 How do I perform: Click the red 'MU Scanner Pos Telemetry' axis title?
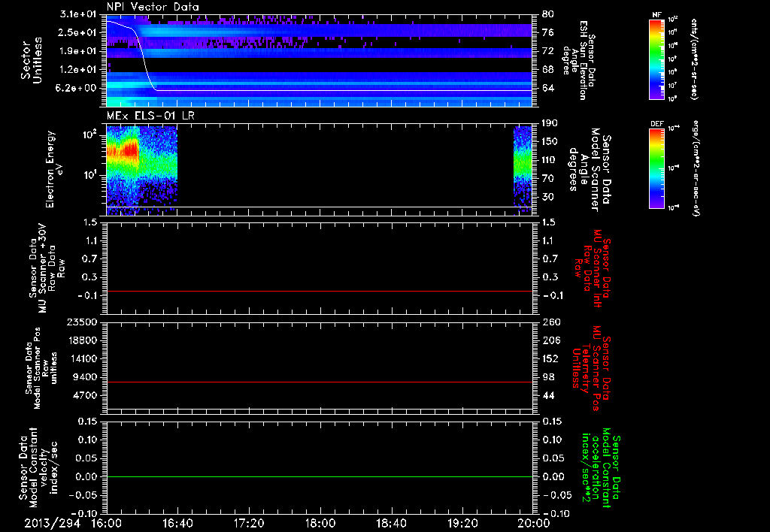pos(592,368)
